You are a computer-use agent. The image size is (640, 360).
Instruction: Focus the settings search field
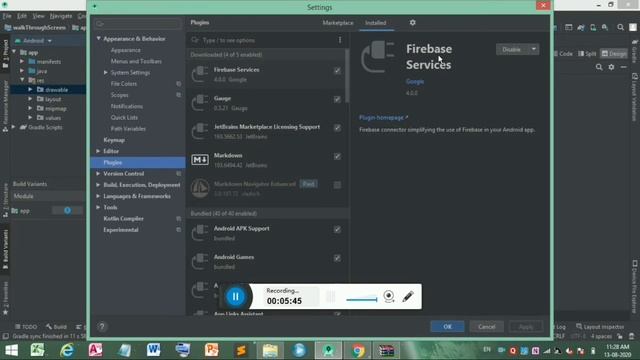[138, 24]
